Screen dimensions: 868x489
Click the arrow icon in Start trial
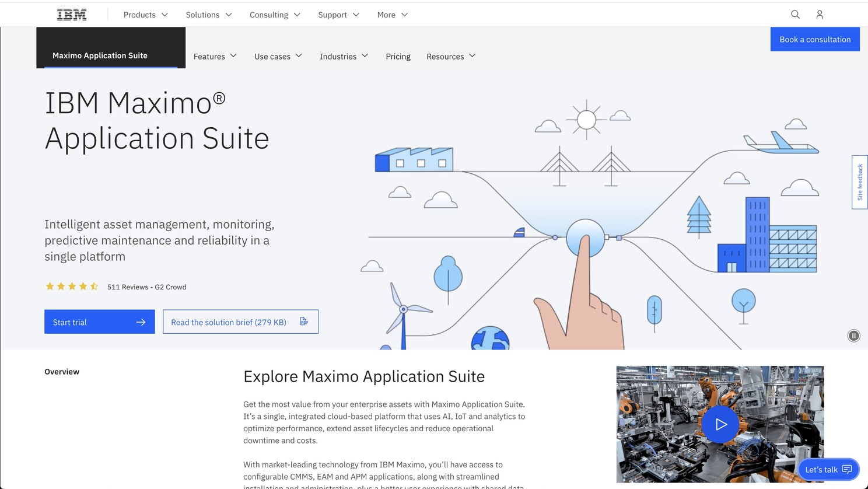tap(141, 322)
